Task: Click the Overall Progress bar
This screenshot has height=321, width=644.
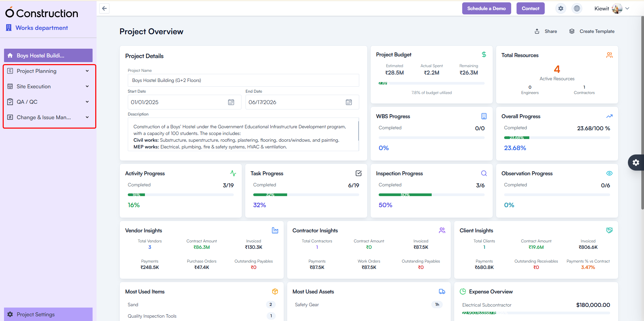Action: point(557,137)
